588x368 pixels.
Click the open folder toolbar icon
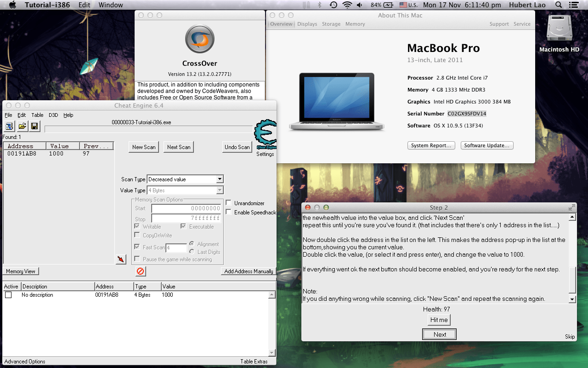coord(22,126)
